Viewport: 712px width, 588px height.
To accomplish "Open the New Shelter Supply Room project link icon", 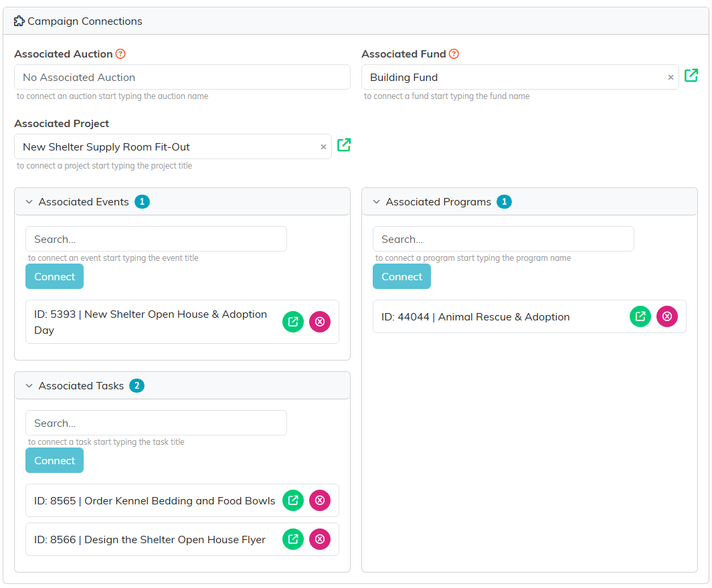I will coord(344,145).
